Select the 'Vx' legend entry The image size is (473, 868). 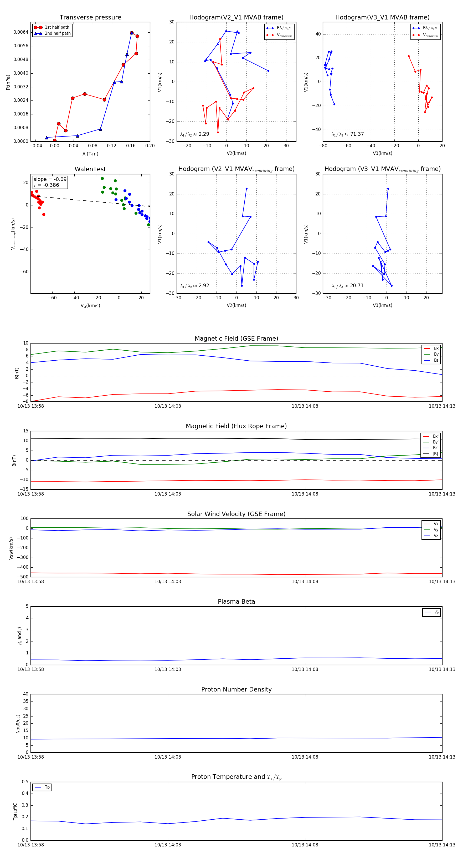(431, 524)
